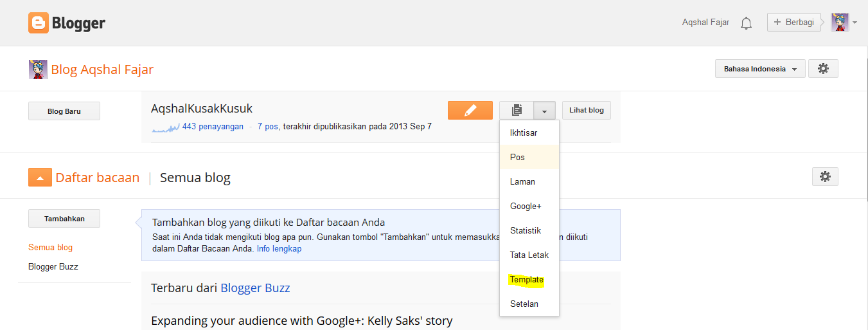
Task: Choose Pos from the dropdown menu
Action: click(529, 157)
